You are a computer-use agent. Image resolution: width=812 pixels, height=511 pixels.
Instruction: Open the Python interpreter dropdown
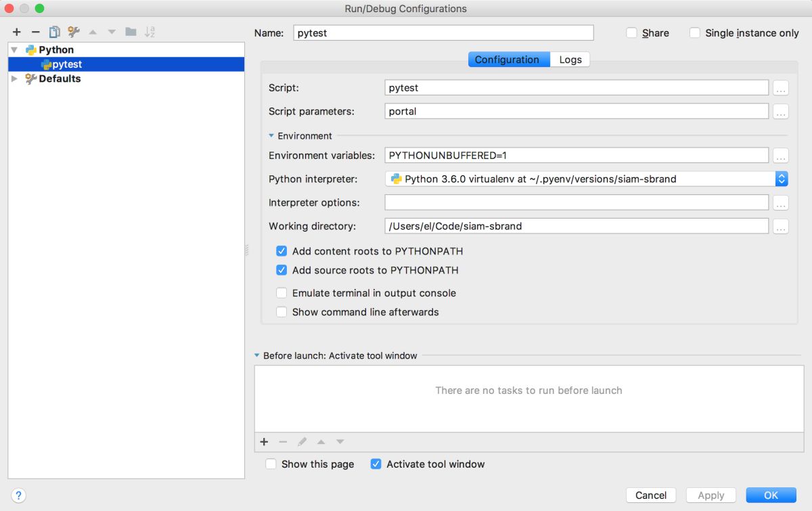pos(782,179)
